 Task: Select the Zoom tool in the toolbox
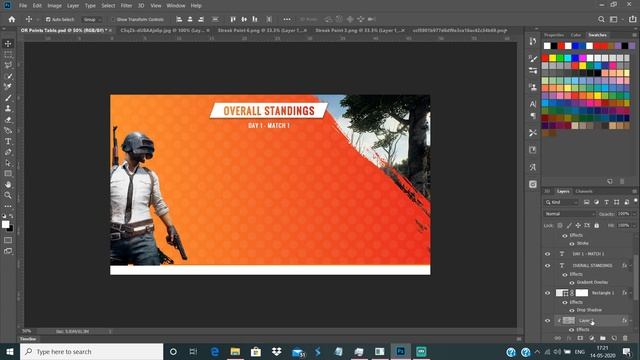[8, 196]
